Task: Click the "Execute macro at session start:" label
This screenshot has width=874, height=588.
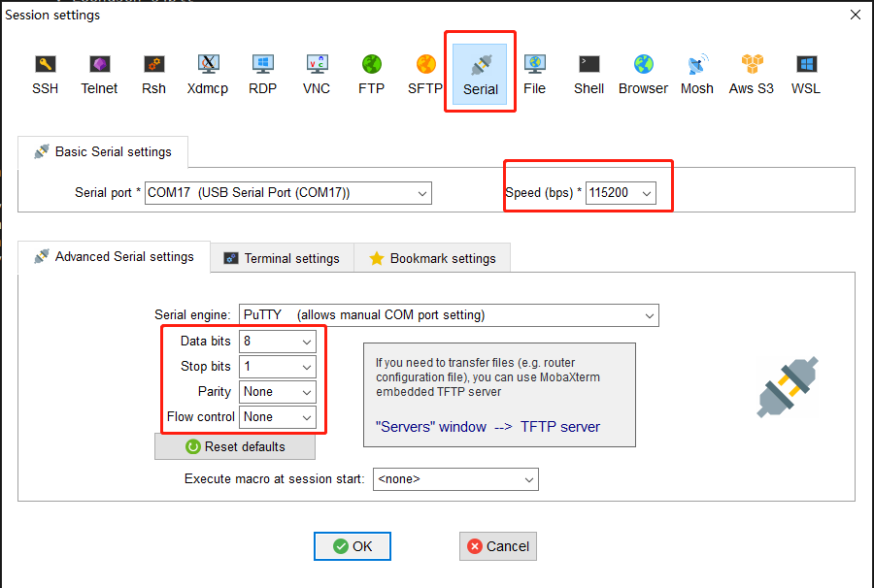Action: pos(274,479)
